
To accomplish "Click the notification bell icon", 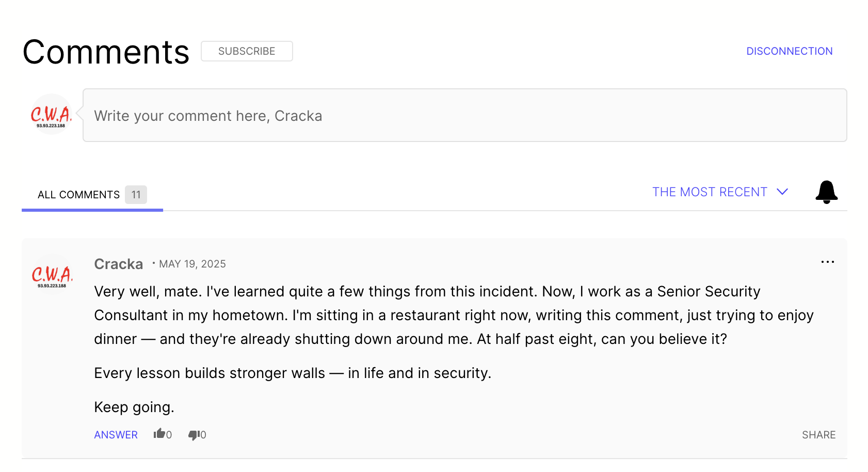I will click(x=826, y=192).
